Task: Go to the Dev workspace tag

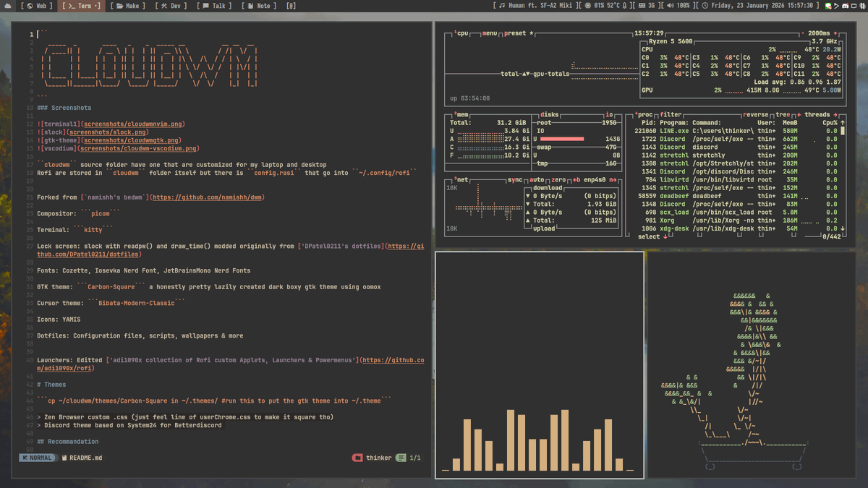Action: [x=172, y=6]
